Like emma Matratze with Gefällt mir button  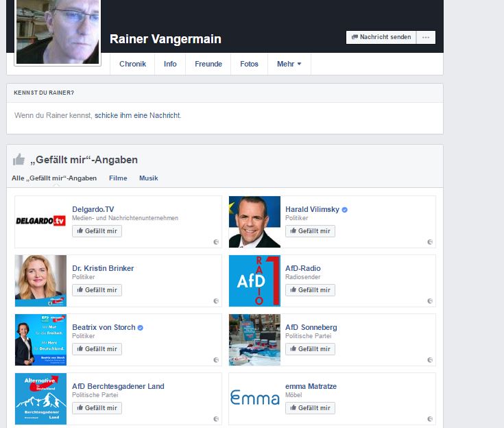310,408
